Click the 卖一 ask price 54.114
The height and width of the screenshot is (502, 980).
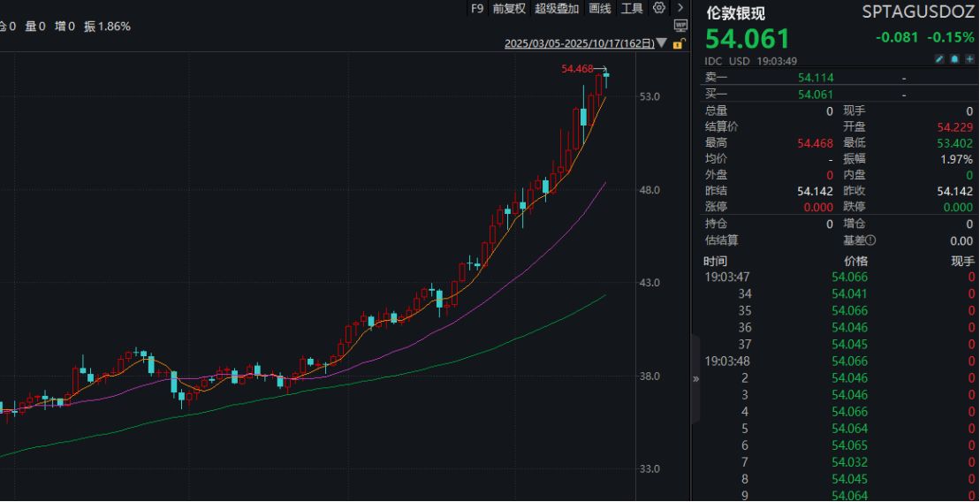click(816, 78)
